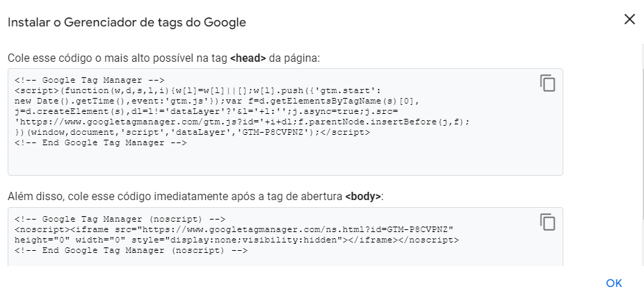
Task: Click the 'j=d.createElement(s)' code line
Action: point(206,111)
